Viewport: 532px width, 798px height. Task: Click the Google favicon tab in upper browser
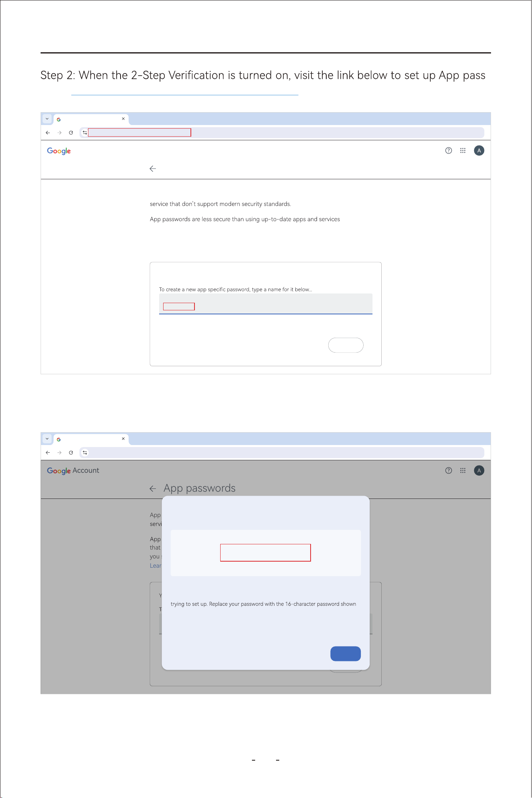[59, 119]
